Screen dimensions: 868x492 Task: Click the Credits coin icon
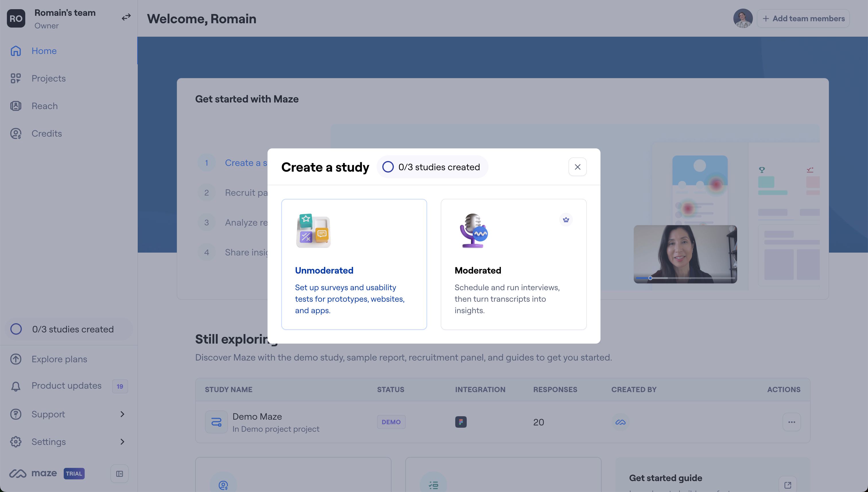pyautogui.click(x=15, y=133)
